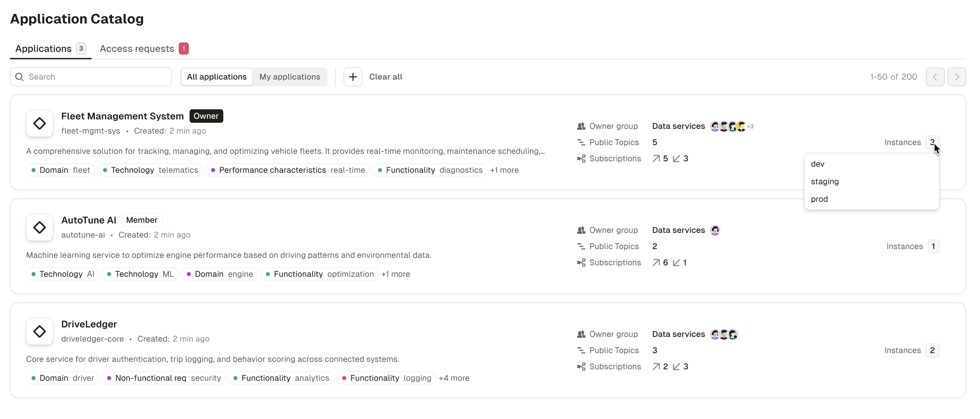Screen dimensions: 980x419
Task: Choose the staging instance
Action: (871, 181)
